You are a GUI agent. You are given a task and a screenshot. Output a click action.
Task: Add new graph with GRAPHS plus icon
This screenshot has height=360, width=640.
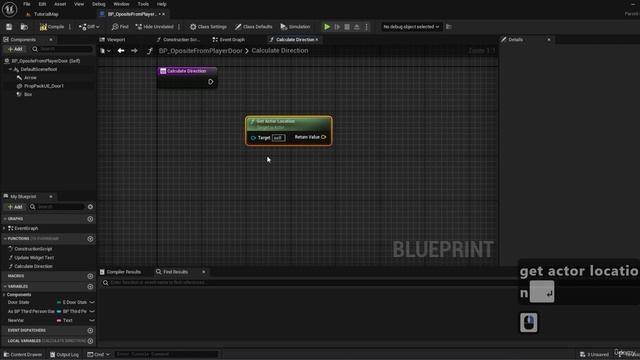click(x=90, y=219)
